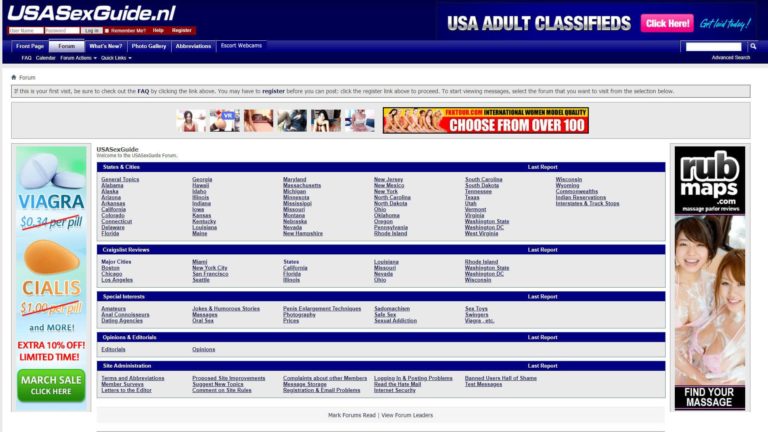This screenshot has width=768, height=432.
Task: Click Opinions & Editorials section header
Action: click(x=129, y=337)
